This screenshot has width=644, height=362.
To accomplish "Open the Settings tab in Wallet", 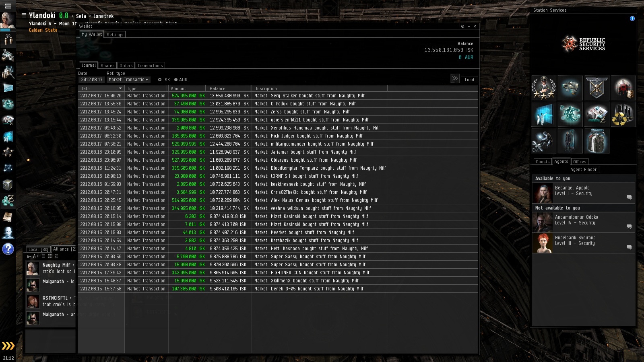I will (115, 35).
